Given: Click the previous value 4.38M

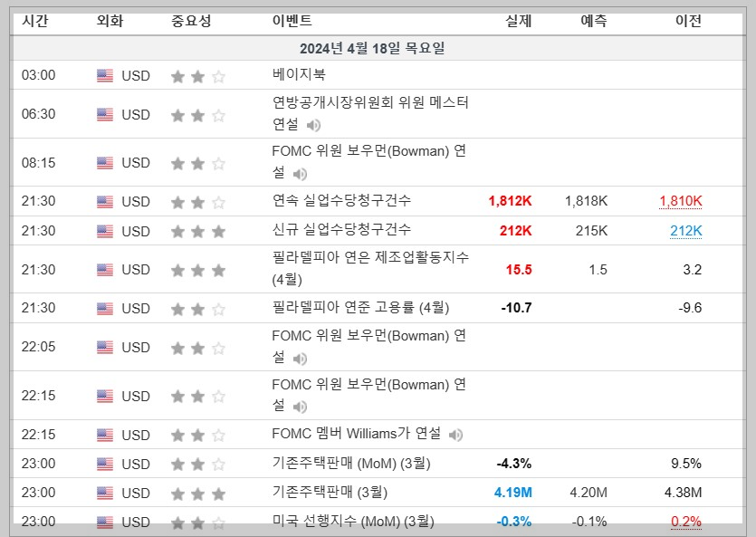Looking at the screenshot, I should (684, 493).
